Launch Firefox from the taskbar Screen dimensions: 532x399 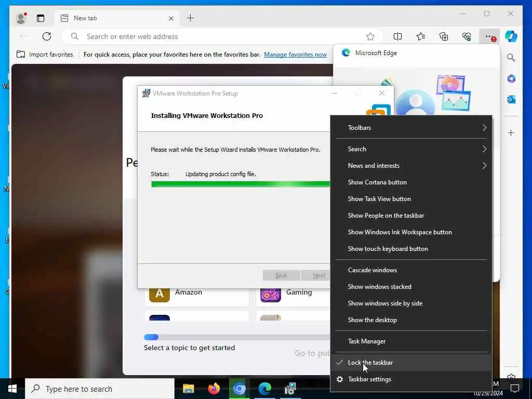214,389
